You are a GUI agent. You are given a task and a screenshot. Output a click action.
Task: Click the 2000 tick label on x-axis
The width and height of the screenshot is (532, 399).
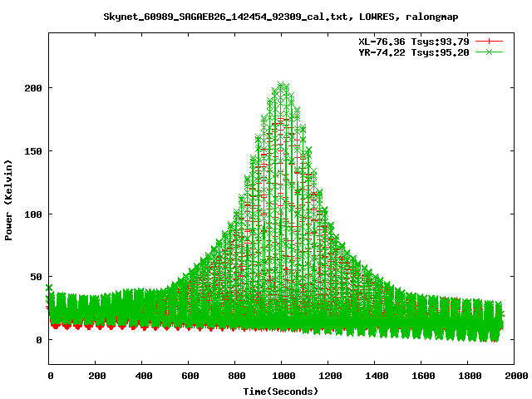coord(513,377)
